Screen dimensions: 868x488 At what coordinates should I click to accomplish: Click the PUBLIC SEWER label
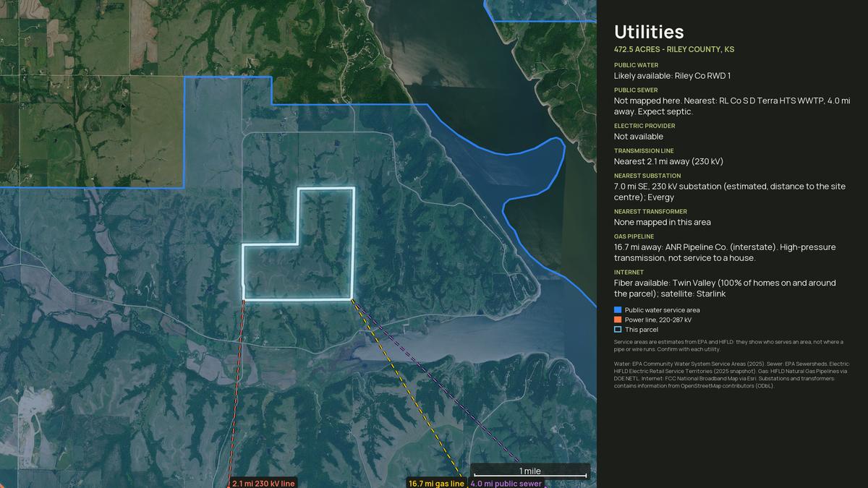[x=636, y=90]
